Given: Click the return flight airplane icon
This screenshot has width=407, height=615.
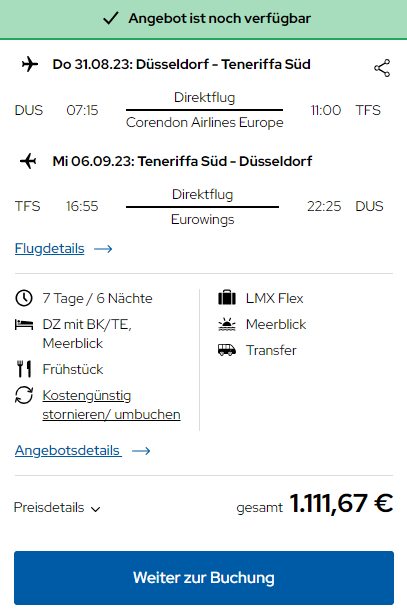Looking at the screenshot, I should tap(29, 161).
